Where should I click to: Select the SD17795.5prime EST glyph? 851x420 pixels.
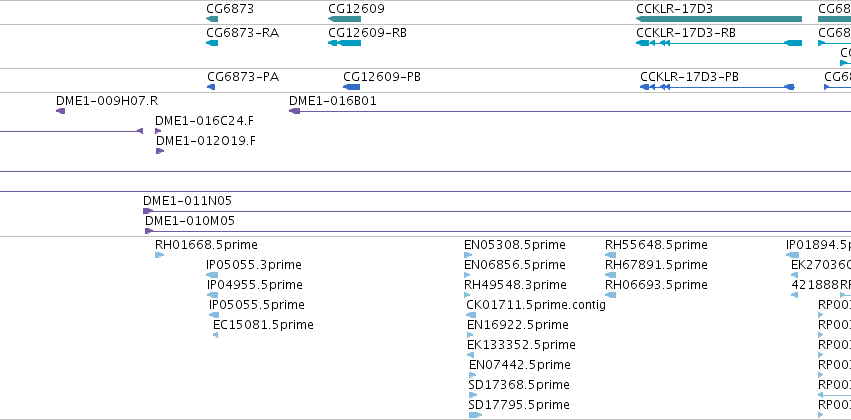(x=475, y=415)
